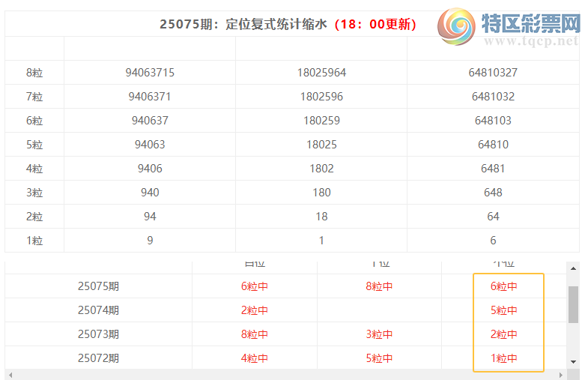Click the horizontal scrollbar left arrow
This screenshot has width=588, height=380.
click(x=10, y=375)
